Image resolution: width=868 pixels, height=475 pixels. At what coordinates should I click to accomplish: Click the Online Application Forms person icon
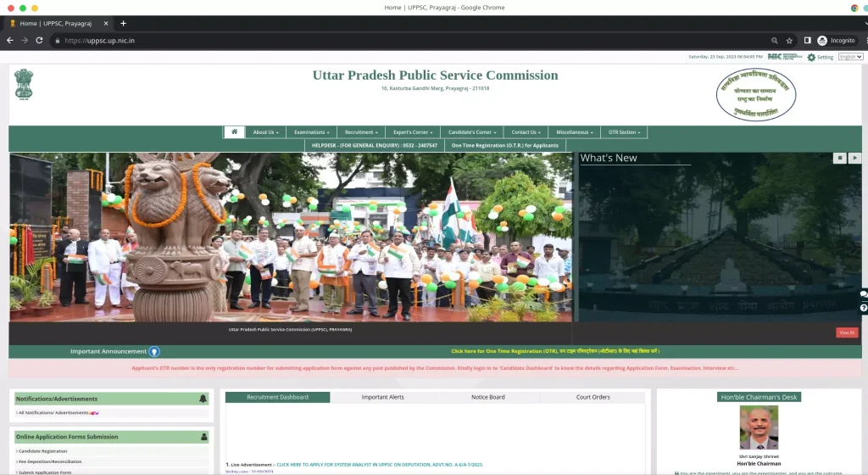[x=203, y=437]
